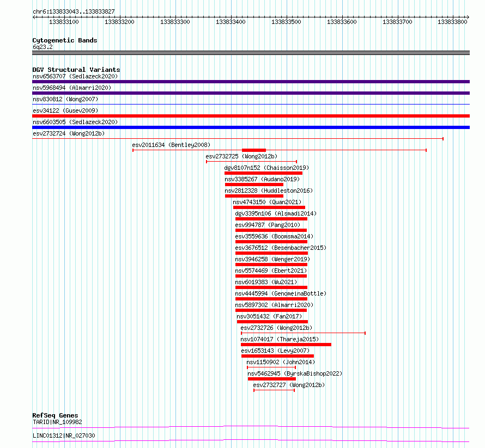485x448 pixels.
Task: Select nsv1074017 (Thareja2015) label
Action: pos(280,339)
